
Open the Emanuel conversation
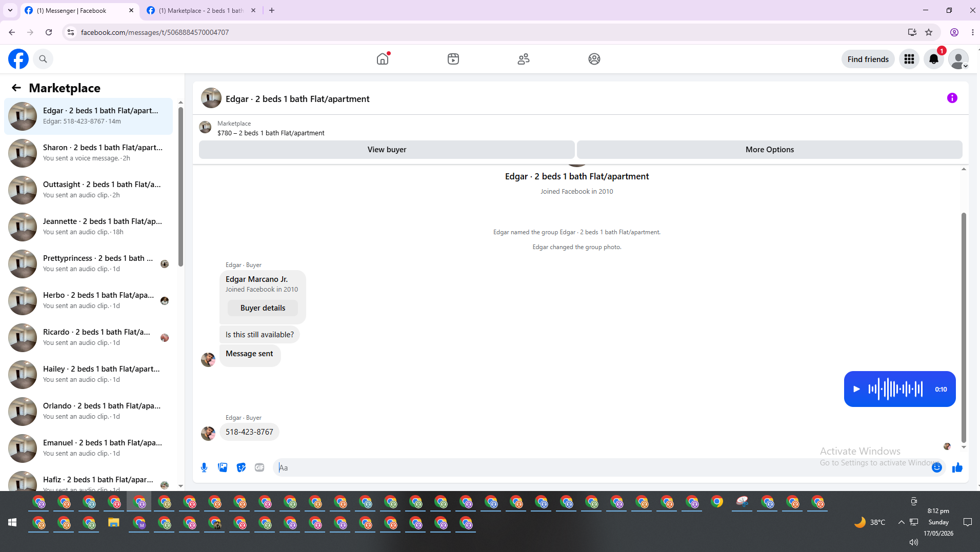pos(88,448)
